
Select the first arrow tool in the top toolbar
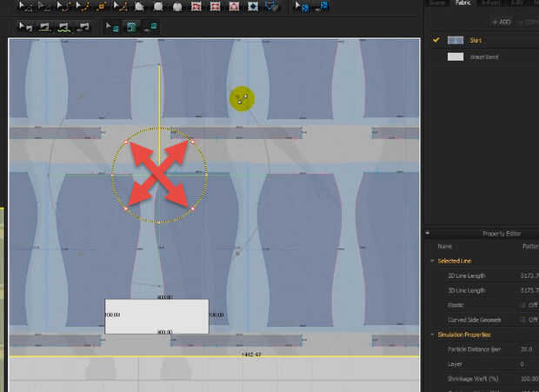(27, 6)
